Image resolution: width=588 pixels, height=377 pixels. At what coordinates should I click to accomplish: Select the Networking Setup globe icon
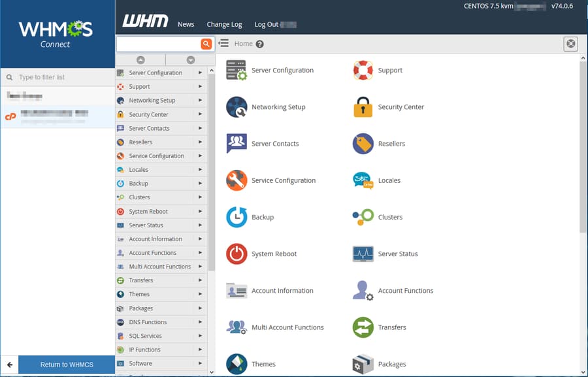click(236, 105)
